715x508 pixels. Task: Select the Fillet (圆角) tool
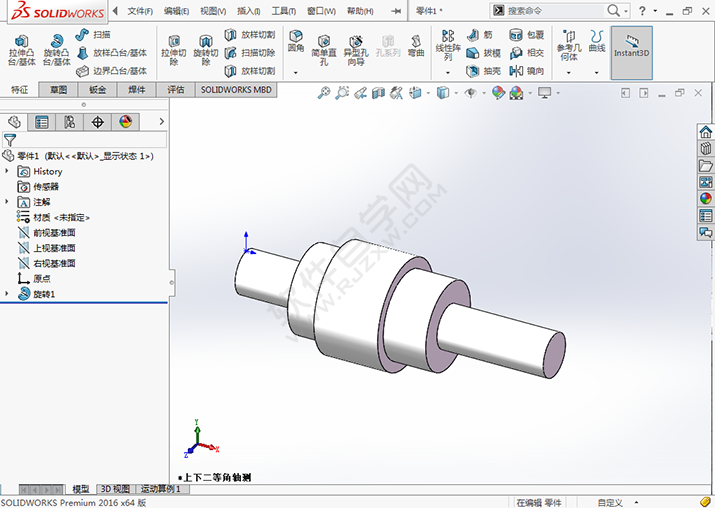296,41
